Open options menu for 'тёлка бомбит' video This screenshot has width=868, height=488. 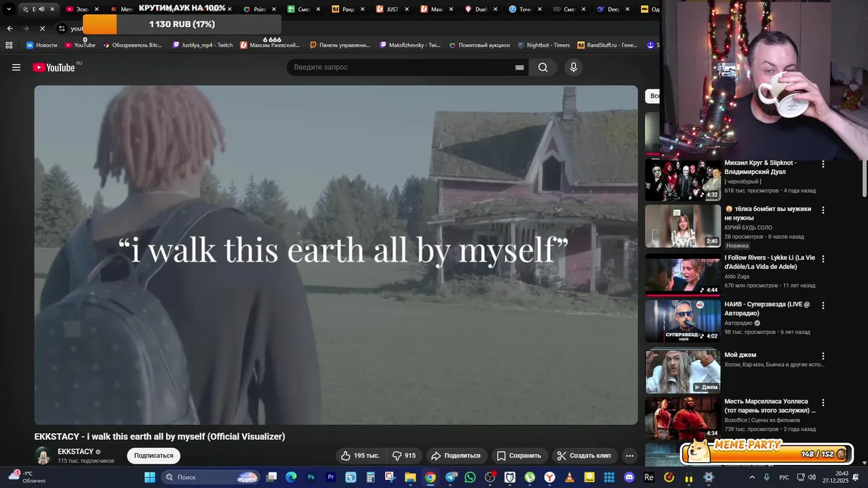tap(823, 210)
